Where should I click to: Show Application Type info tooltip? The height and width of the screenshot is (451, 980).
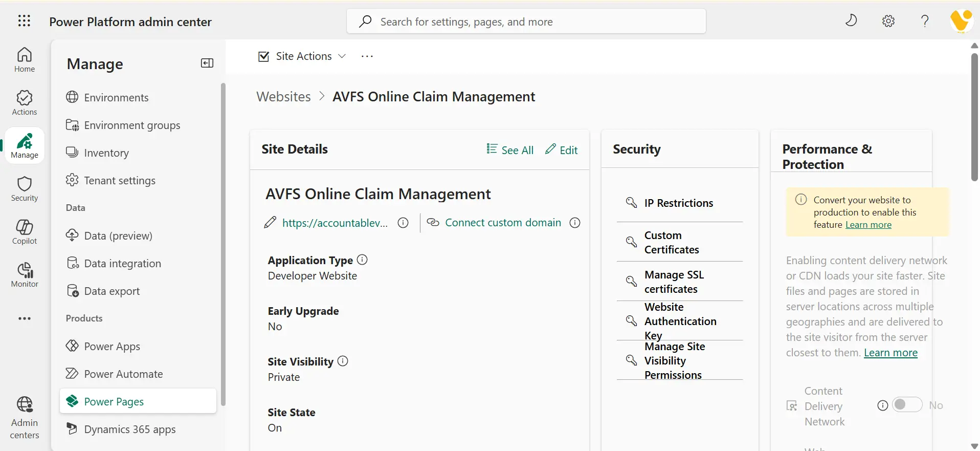coord(362,260)
